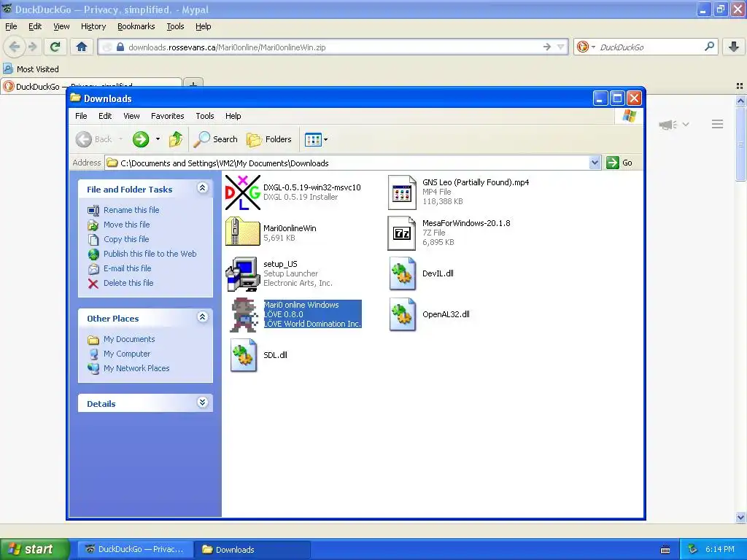Switch to the DuckDuckGo browser tab
747x560 pixels.
(x=90, y=86)
